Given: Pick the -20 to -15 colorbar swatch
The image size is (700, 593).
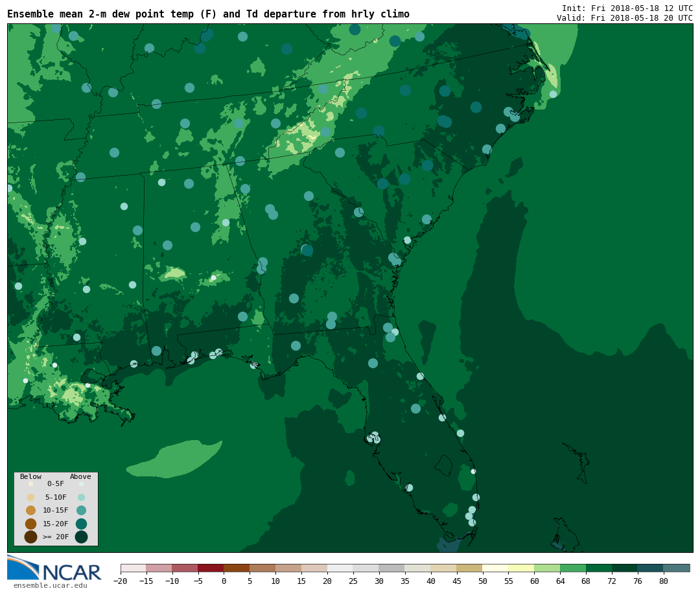Looking at the screenshot, I should pos(134,568).
